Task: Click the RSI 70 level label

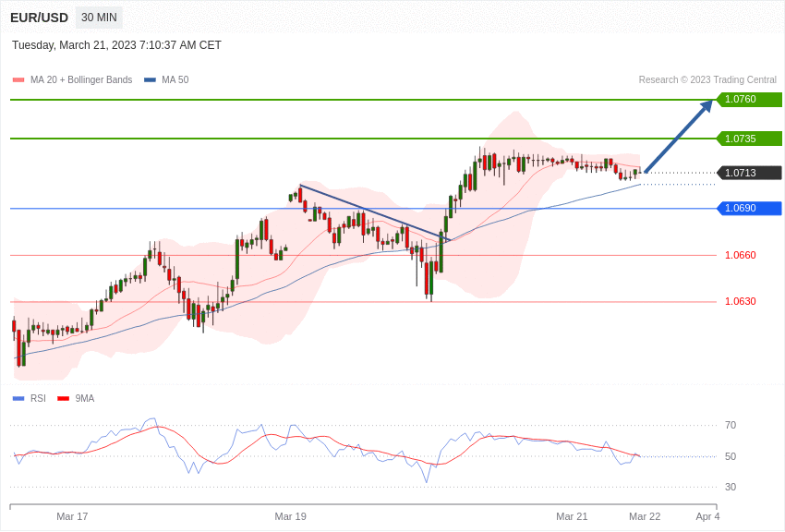Action: [731, 426]
